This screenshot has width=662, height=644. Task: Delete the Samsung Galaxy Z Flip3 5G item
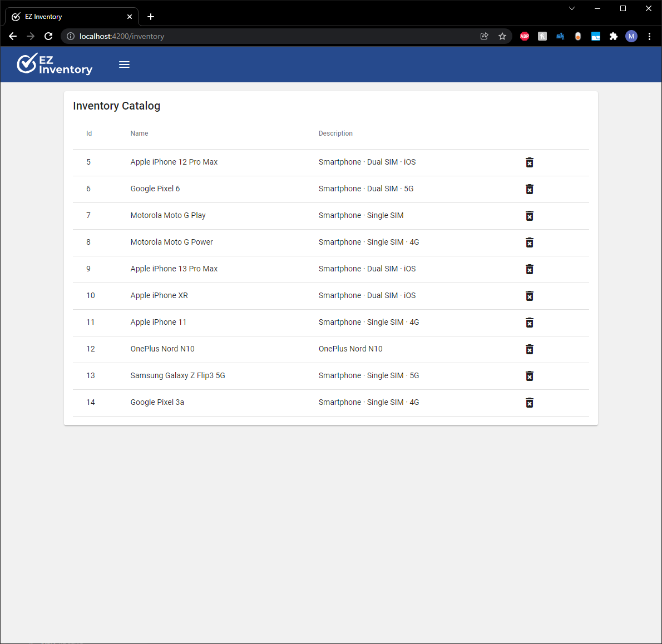pyautogui.click(x=529, y=376)
